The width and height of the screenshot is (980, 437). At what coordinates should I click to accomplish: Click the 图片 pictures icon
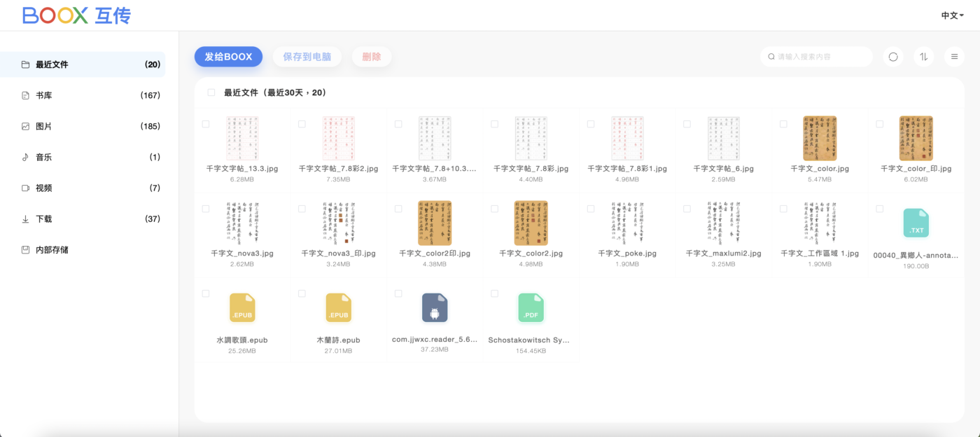point(25,126)
